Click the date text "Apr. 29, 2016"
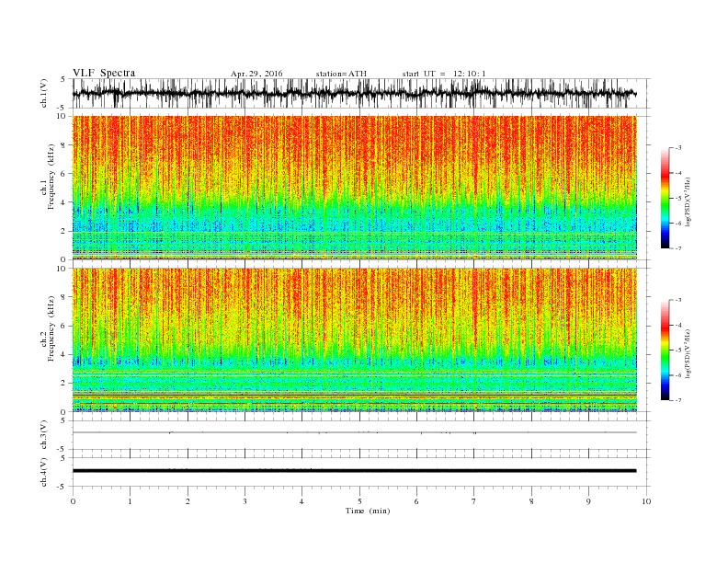Screen dimensions: 728x563 [256, 74]
